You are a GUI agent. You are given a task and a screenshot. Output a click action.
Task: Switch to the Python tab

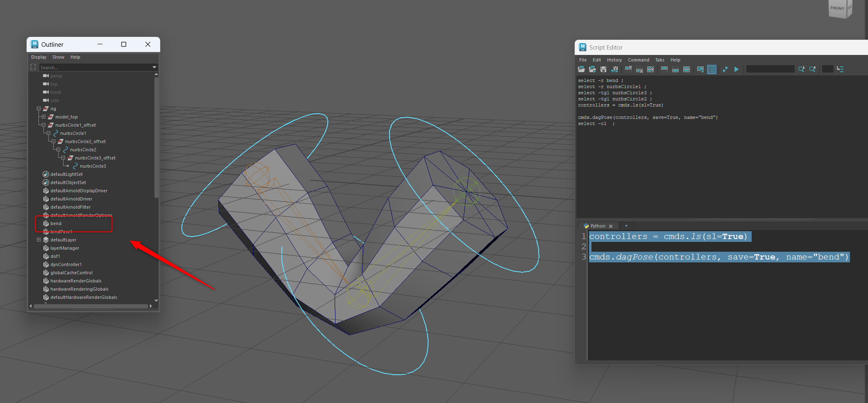pos(598,226)
